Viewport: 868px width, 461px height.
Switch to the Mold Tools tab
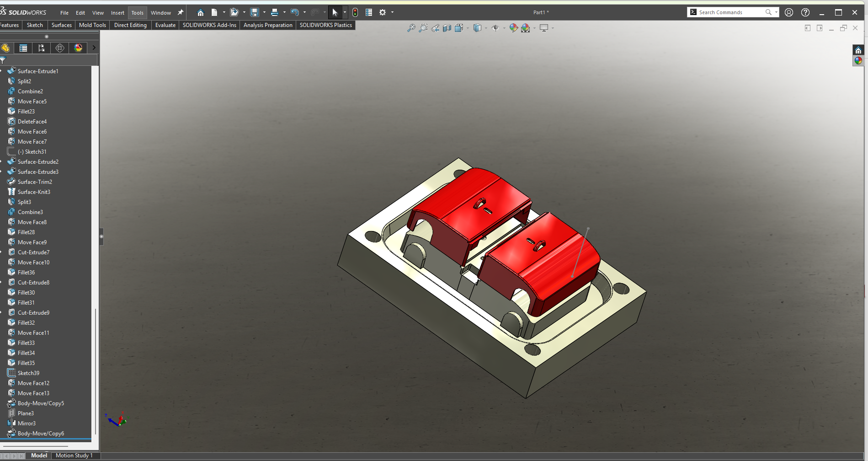point(92,25)
